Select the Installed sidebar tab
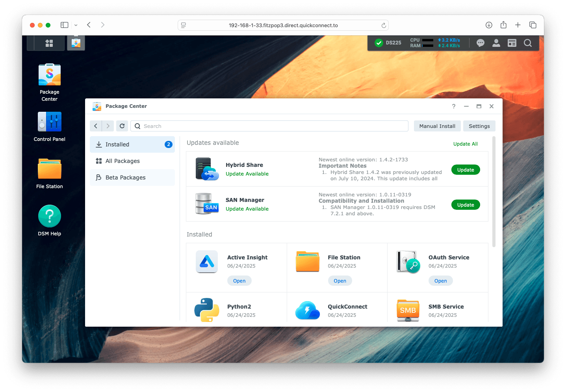The height and width of the screenshot is (392, 566). 132,144
